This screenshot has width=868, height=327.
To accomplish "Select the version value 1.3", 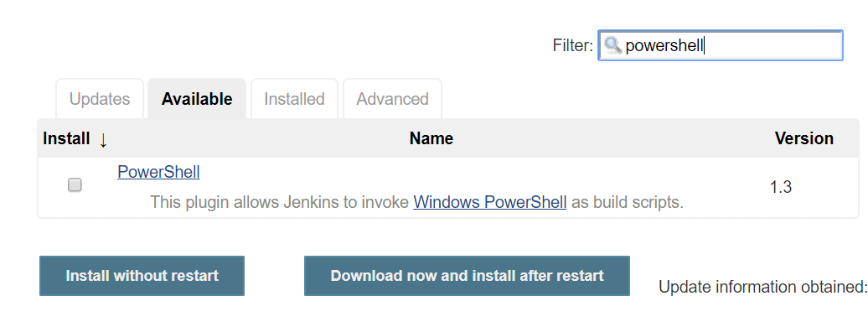I will 781,187.
